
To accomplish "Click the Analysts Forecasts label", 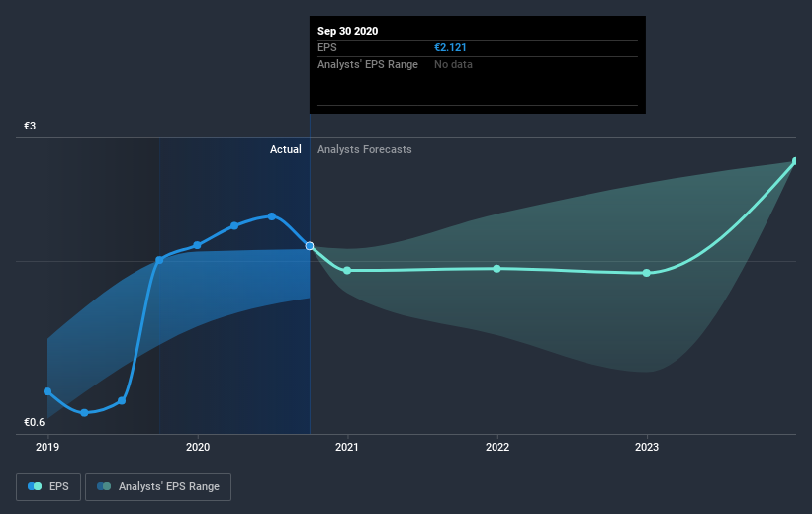I will [x=365, y=149].
